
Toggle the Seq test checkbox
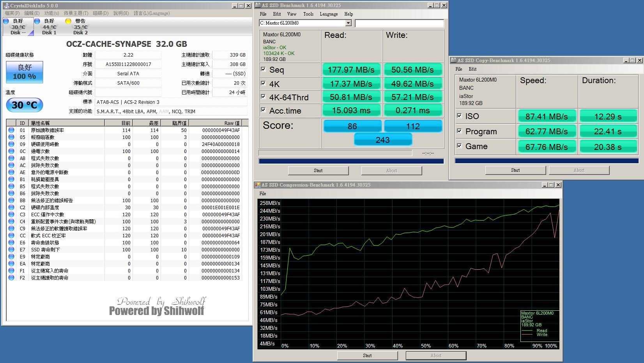[x=263, y=69]
